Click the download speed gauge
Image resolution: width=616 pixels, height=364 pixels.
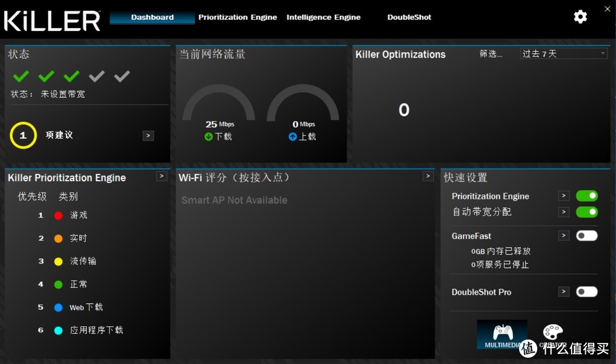point(219,102)
